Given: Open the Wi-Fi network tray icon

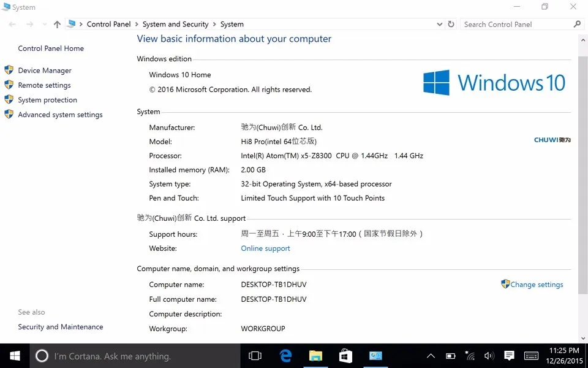Looking at the screenshot, I should coord(470,355).
